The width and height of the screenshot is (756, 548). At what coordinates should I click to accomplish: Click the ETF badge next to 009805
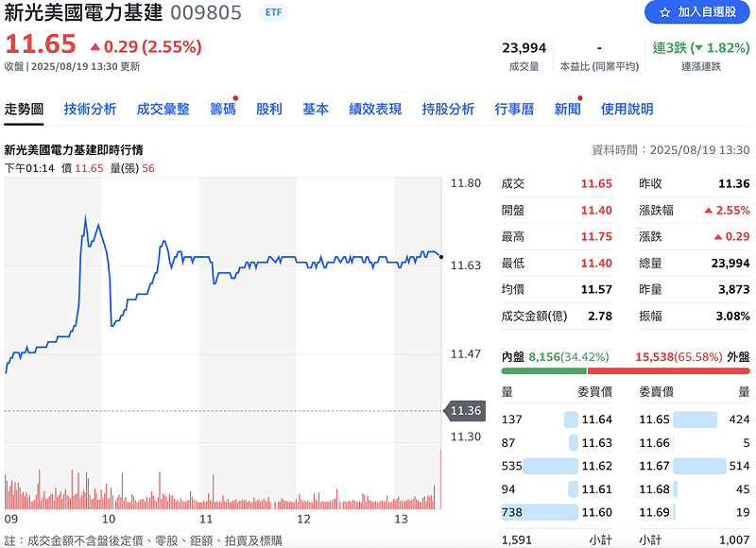tap(273, 12)
